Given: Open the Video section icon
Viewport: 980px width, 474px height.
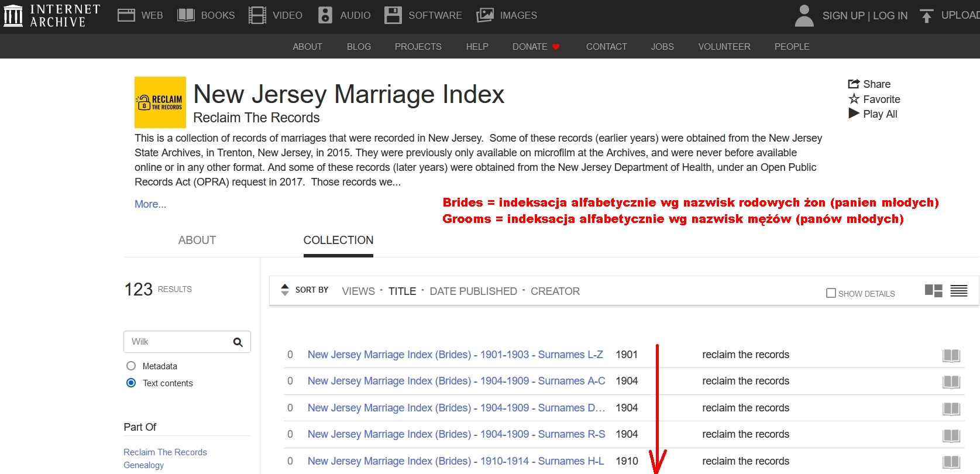Looking at the screenshot, I should pyautogui.click(x=257, y=15).
